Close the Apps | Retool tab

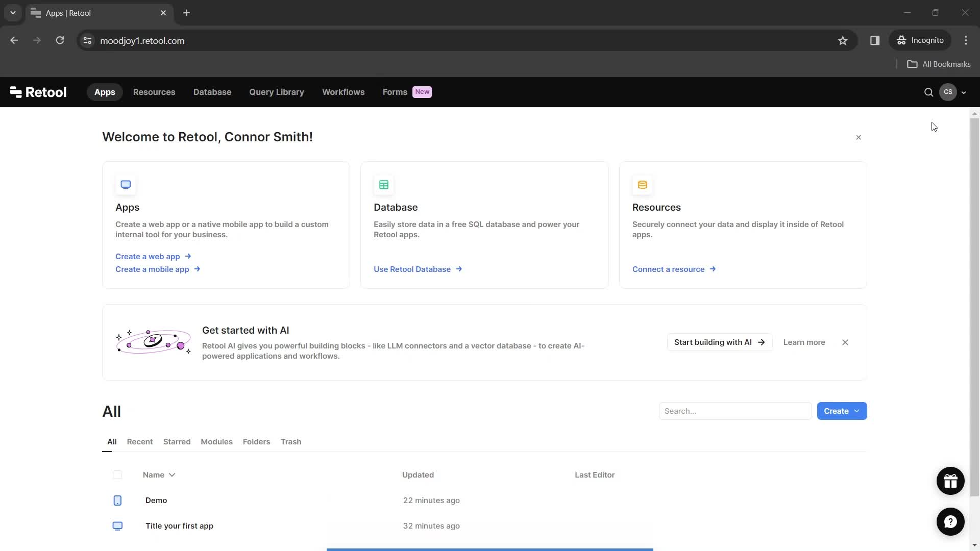(x=163, y=13)
